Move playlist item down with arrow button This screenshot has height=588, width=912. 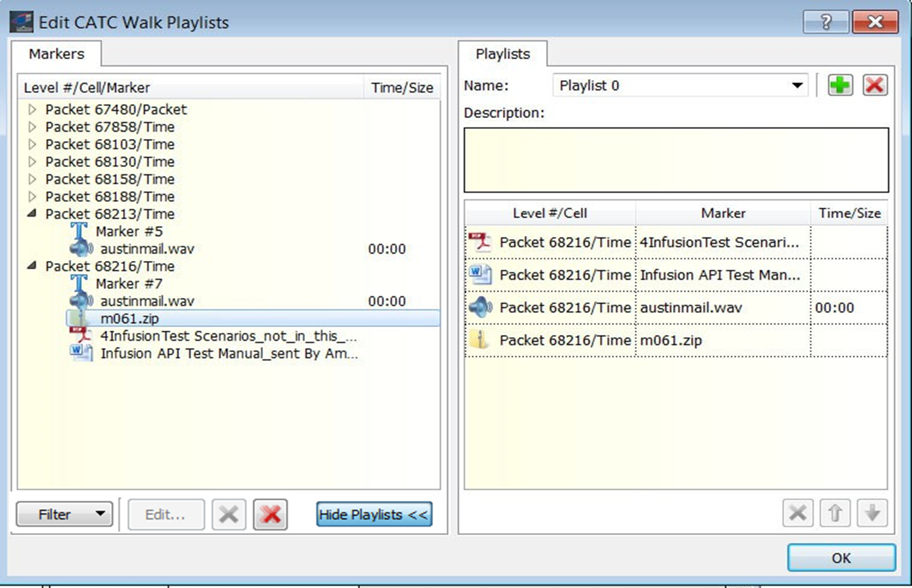pyautogui.click(x=872, y=513)
